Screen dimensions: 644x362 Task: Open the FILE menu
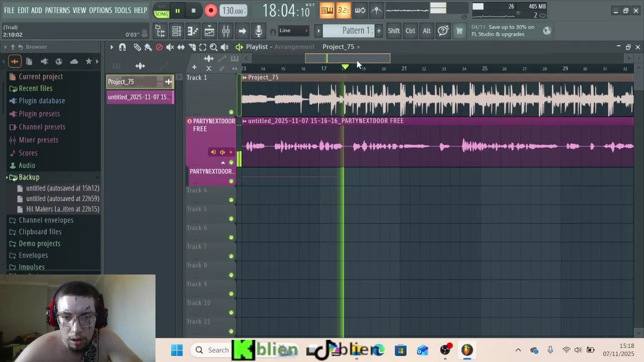[x=10, y=10]
